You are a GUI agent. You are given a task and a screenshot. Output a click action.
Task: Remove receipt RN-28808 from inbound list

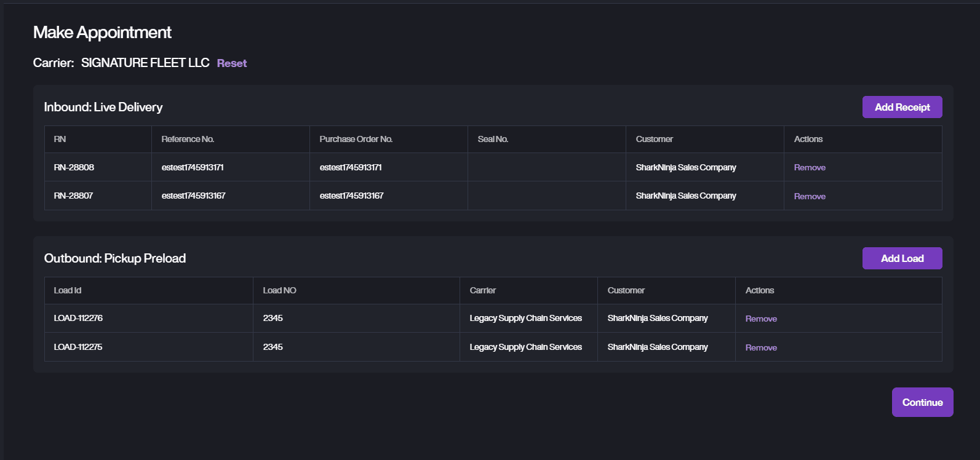(810, 167)
